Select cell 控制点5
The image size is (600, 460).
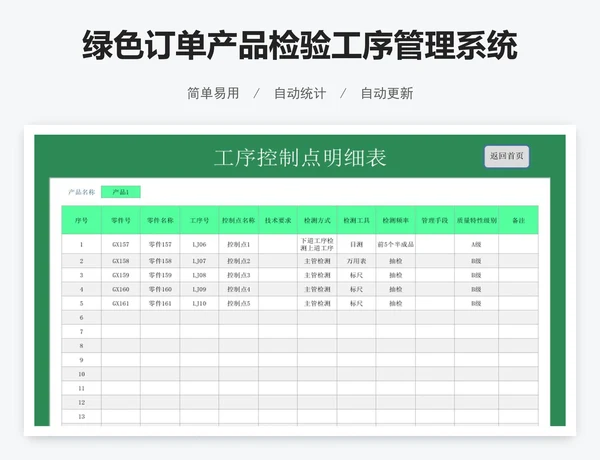pyautogui.click(x=238, y=303)
